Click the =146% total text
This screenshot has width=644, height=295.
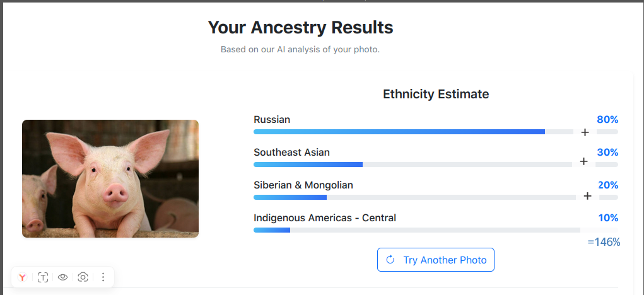[604, 242]
